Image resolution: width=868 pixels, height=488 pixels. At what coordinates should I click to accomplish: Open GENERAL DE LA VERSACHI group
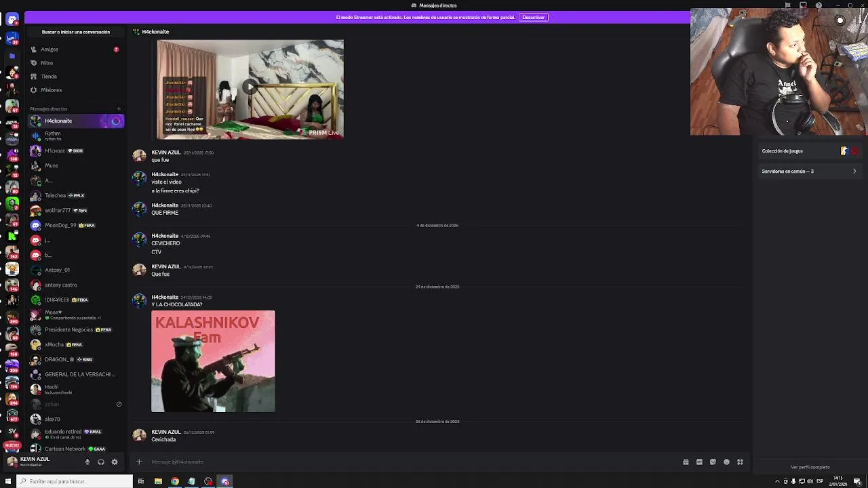coord(75,374)
